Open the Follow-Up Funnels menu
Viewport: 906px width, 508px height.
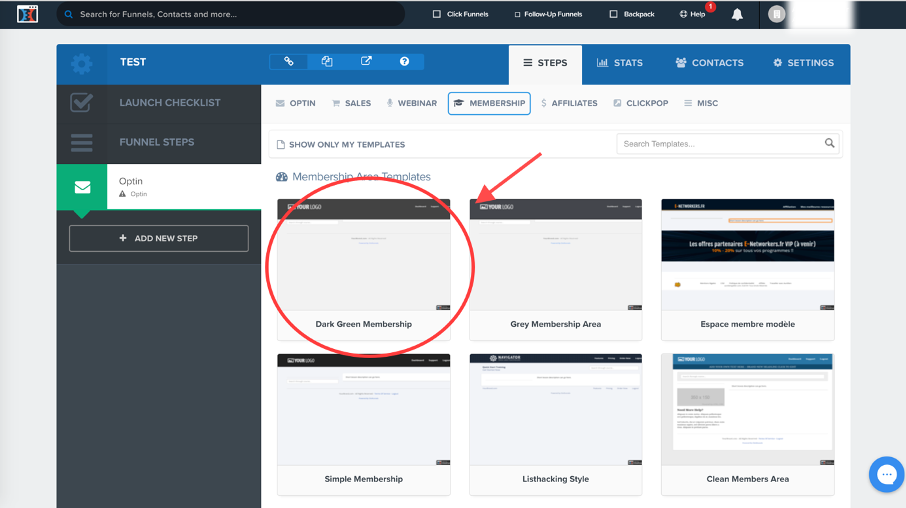click(x=548, y=14)
